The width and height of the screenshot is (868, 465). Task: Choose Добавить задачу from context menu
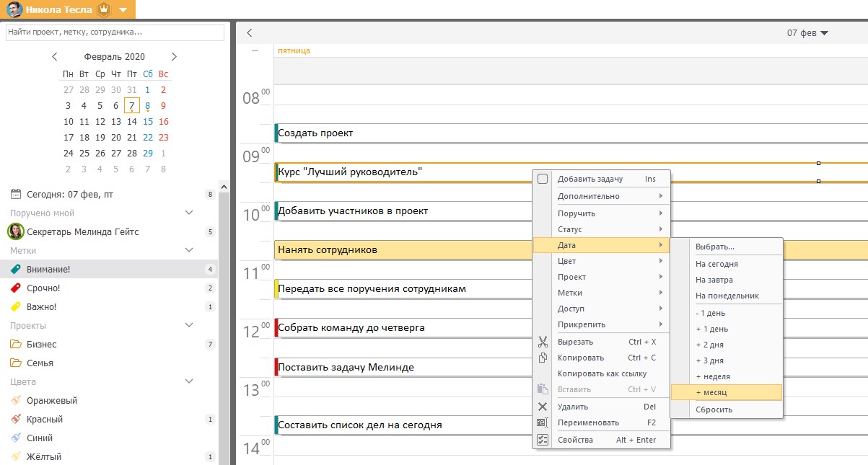click(602, 179)
